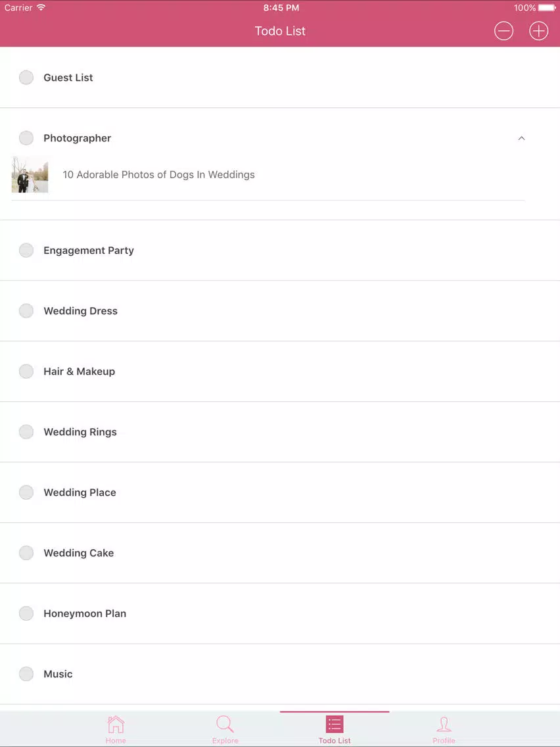Screen dimensions: 560x747
Task: Toggle the Music todo checkbox
Action: tap(26, 674)
